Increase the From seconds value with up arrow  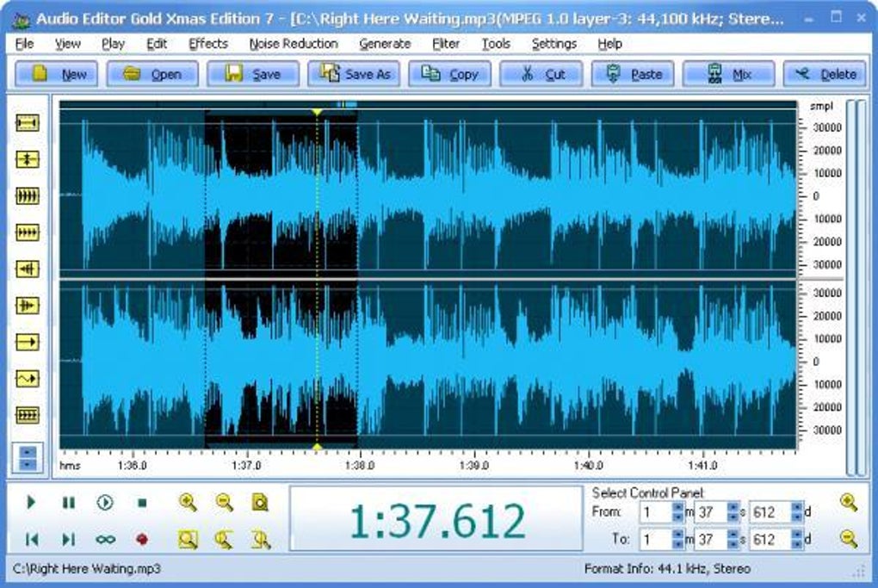pos(733,507)
